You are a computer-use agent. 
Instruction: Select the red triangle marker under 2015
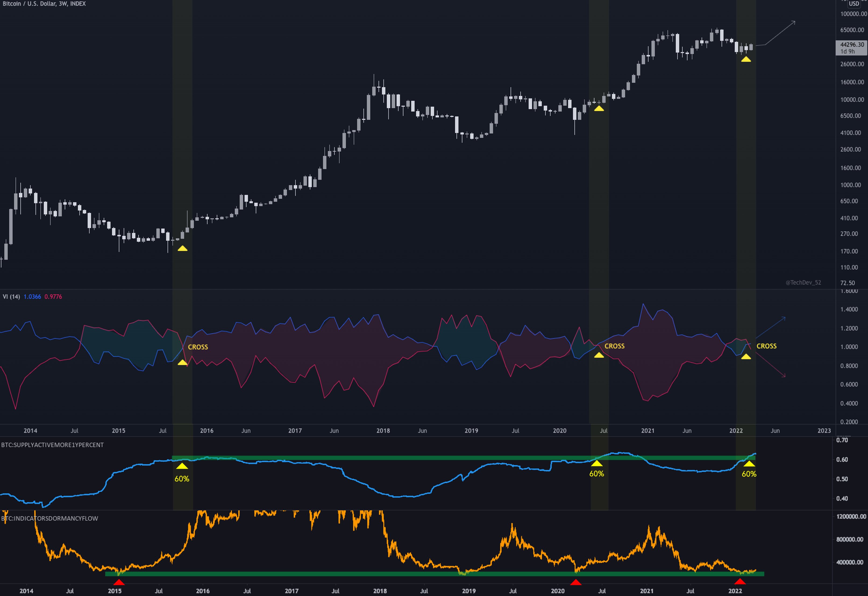point(119,582)
